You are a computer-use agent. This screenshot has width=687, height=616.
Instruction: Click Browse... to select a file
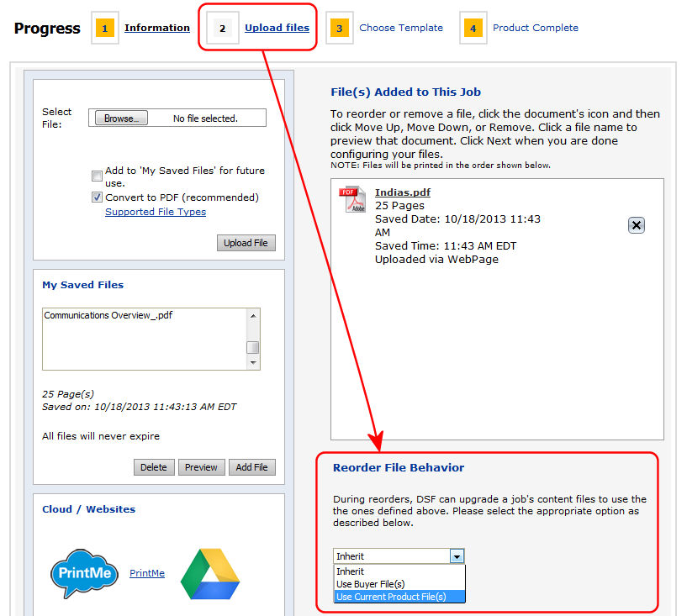click(x=121, y=118)
